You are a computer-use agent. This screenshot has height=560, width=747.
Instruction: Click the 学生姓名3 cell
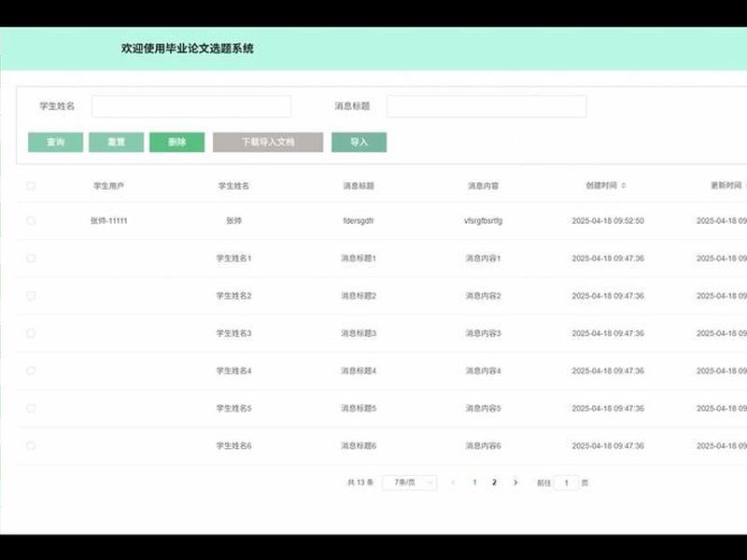pos(233,333)
